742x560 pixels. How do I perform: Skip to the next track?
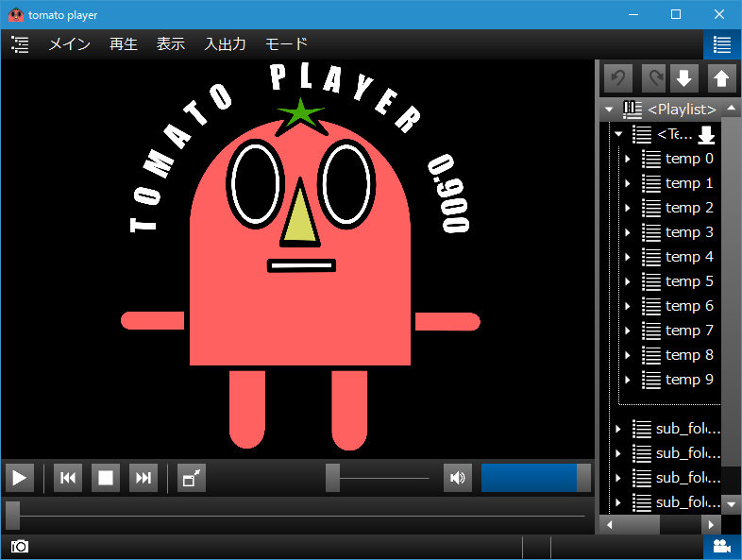tap(143, 478)
